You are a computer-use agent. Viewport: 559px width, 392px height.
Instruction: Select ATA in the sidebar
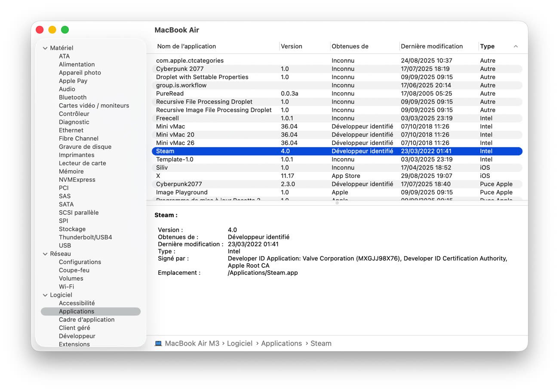click(x=64, y=56)
